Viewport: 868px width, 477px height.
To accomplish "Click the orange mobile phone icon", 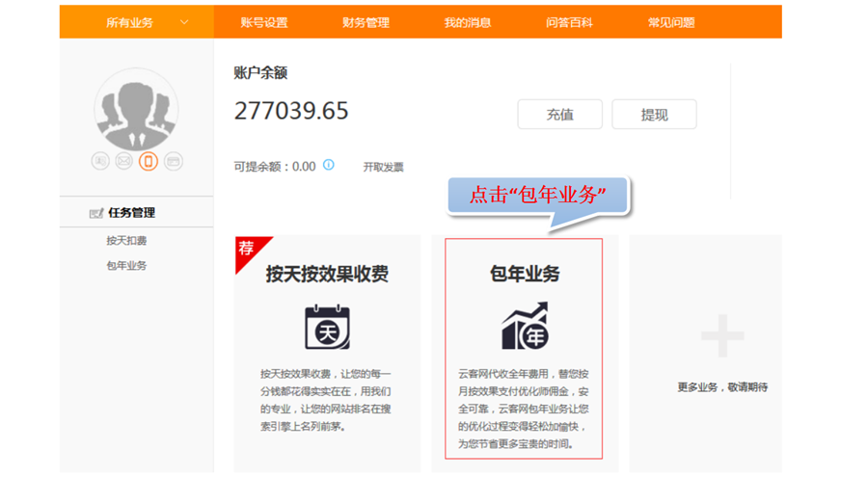I will (x=149, y=161).
